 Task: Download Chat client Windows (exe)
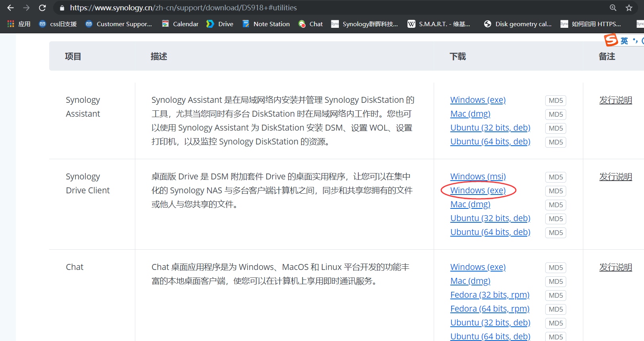click(478, 267)
